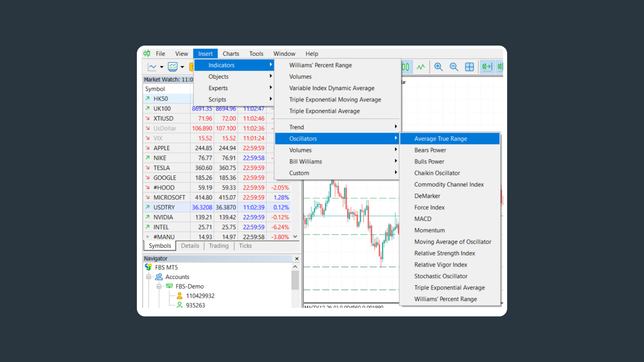Click the MetaTrader app logo icon
The width and height of the screenshot is (644, 362).
(147, 54)
